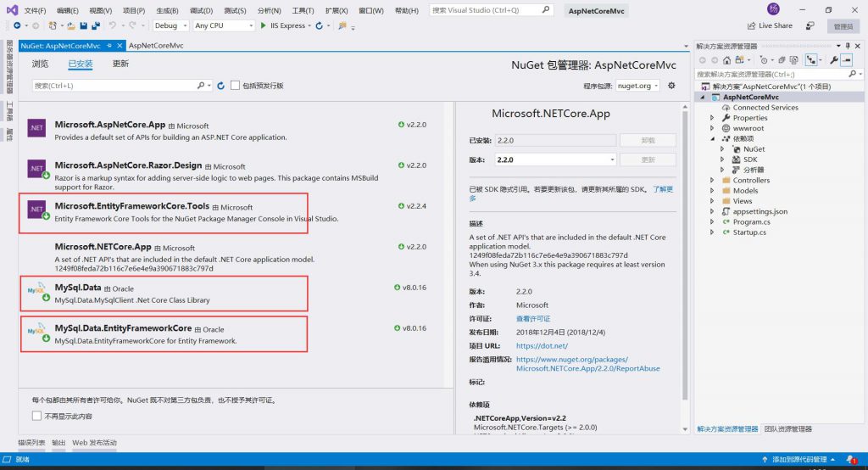Expand the Controllers folder in tree
This screenshot has height=470, width=868.
click(713, 180)
